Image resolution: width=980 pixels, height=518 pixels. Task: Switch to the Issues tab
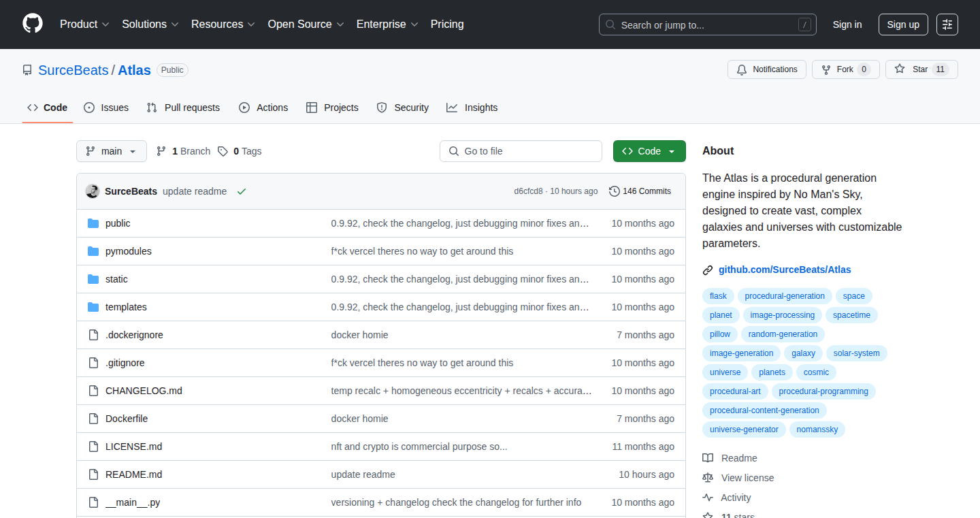(106, 108)
